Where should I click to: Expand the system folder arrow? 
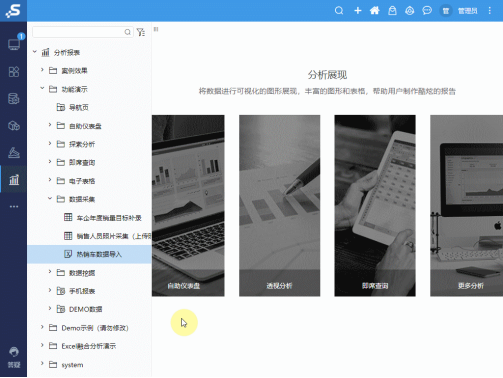pos(42,364)
